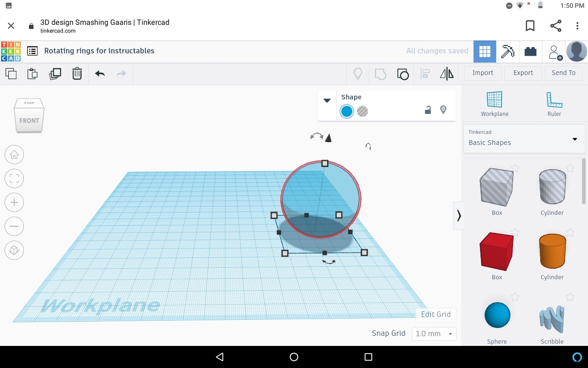The width and height of the screenshot is (588, 368).
Task: Open the design list menu icon
Action: [x=32, y=51]
